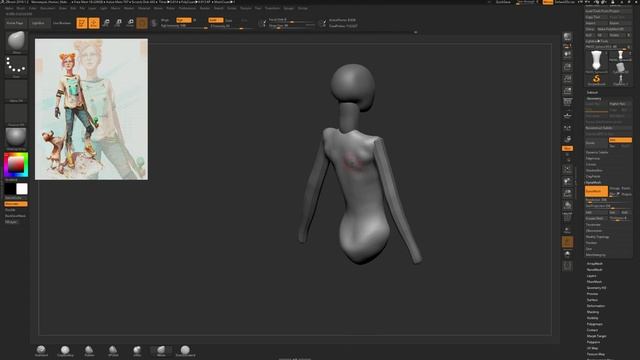Click the Actual size icon
Viewport: 640px width, 360px height.
(567, 78)
